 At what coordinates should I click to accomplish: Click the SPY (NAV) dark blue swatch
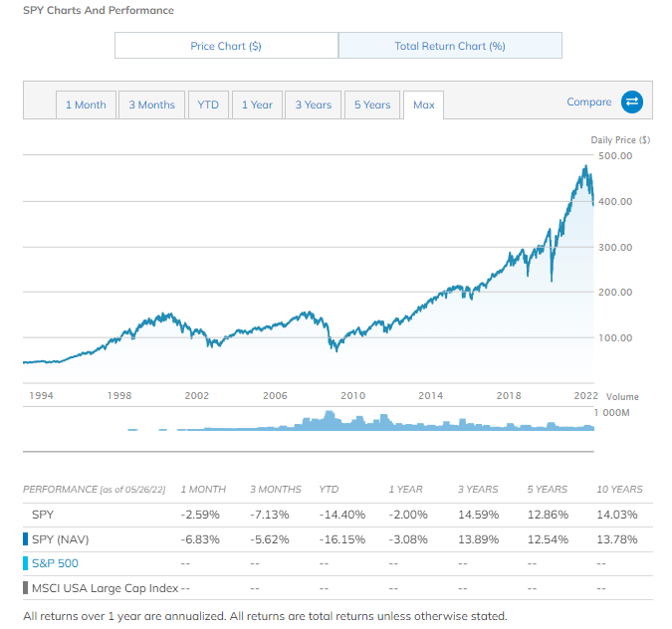point(25,539)
